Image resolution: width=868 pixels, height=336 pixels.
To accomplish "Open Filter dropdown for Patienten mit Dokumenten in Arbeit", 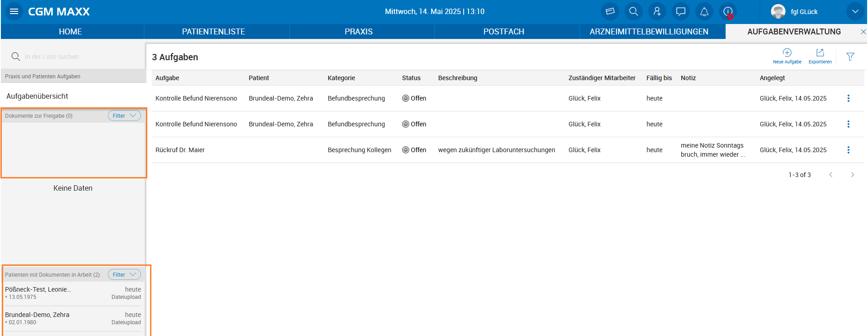I will [124, 275].
